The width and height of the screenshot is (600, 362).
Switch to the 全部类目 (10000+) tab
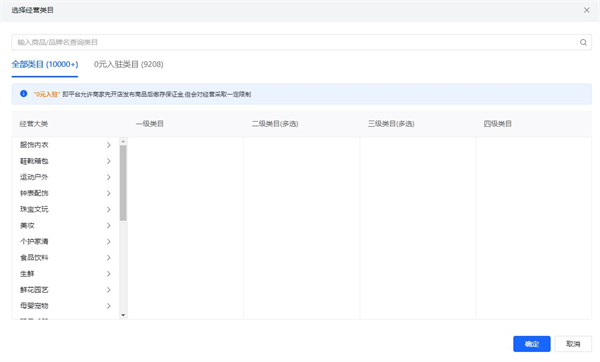click(45, 64)
